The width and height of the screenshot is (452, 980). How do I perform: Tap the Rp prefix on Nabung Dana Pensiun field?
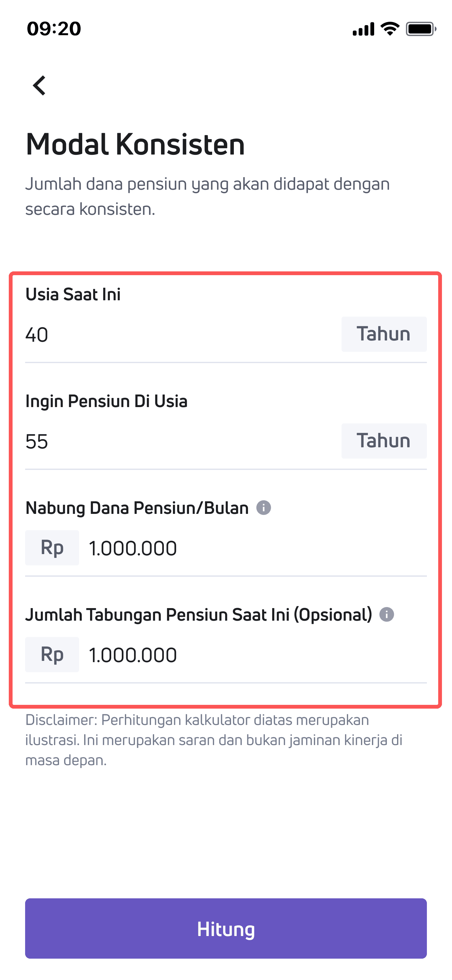pyautogui.click(x=52, y=548)
